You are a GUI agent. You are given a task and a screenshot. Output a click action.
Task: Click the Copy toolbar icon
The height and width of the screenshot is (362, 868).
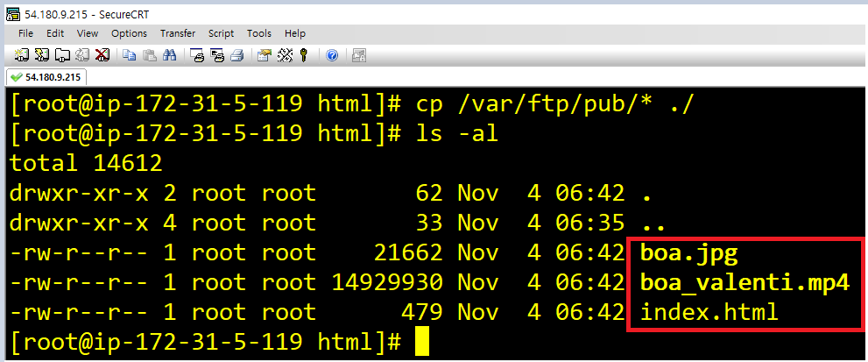coord(131,55)
